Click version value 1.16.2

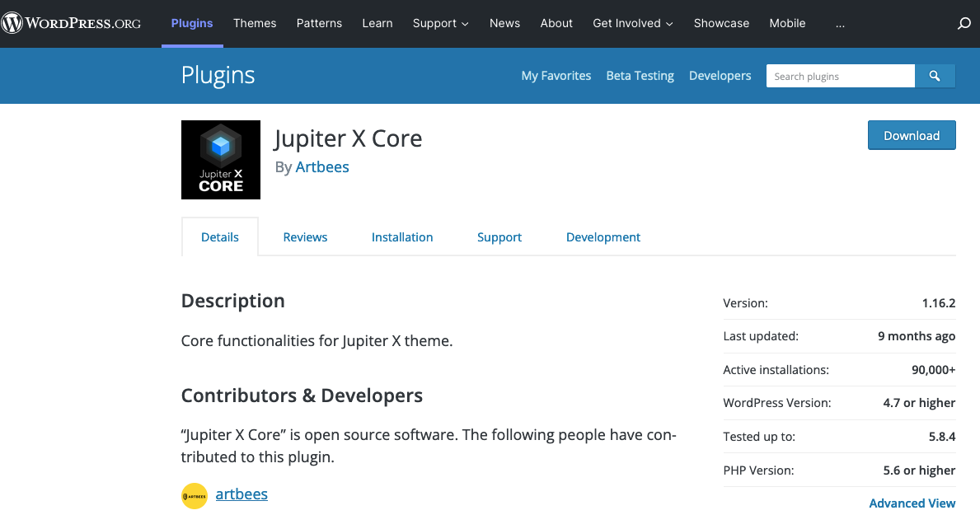point(939,303)
